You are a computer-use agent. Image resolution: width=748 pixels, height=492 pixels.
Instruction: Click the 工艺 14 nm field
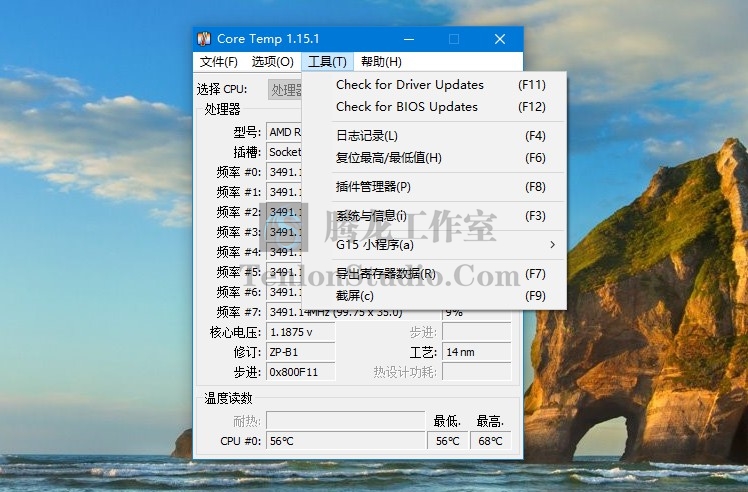pos(477,353)
